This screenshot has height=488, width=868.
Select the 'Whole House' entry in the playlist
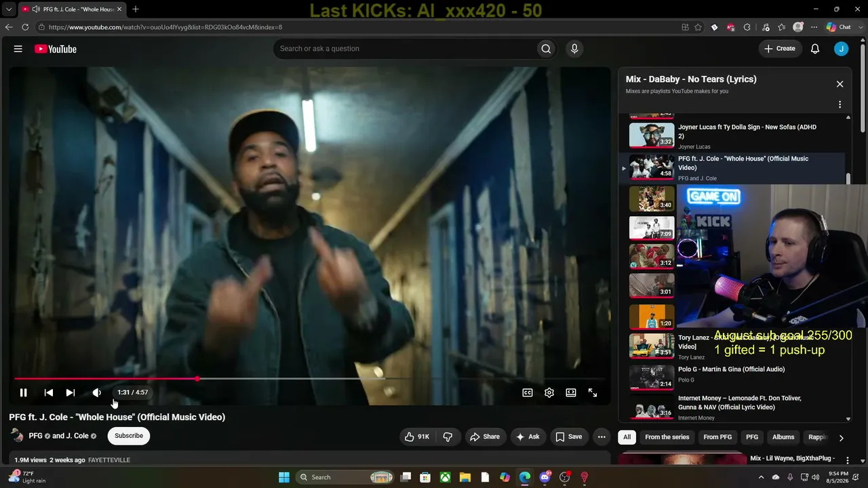tap(734, 167)
